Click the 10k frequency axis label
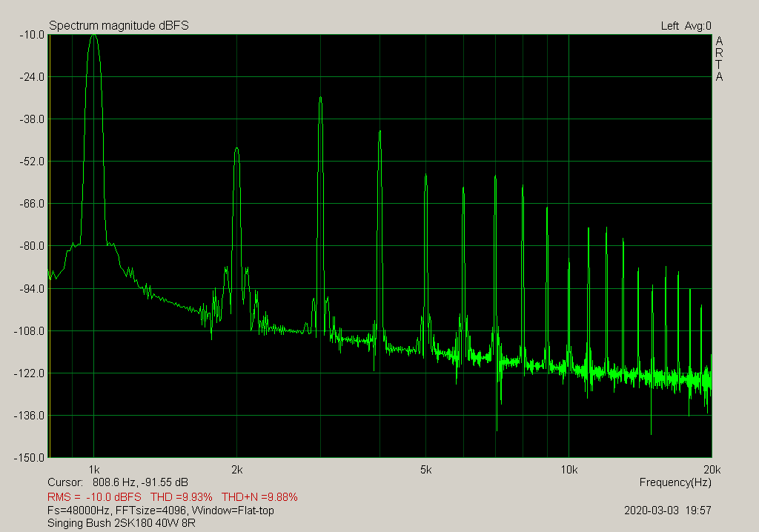This screenshot has width=759, height=532. (569, 470)
